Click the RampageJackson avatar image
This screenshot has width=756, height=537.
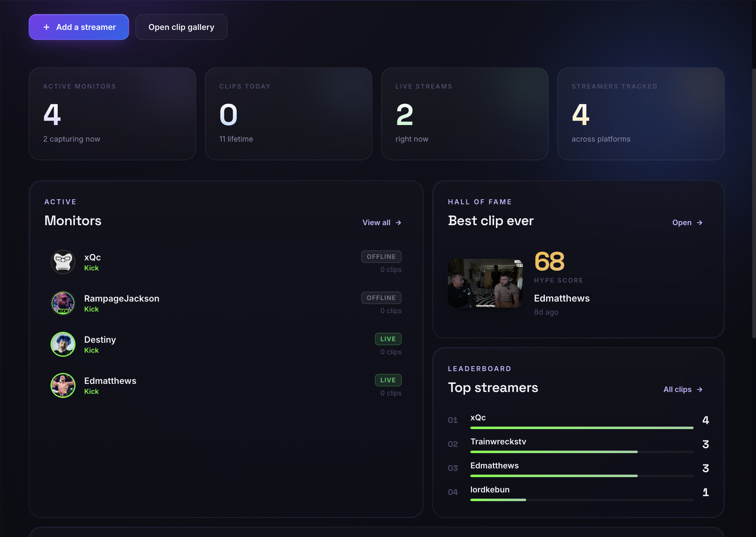click(63, 303)
